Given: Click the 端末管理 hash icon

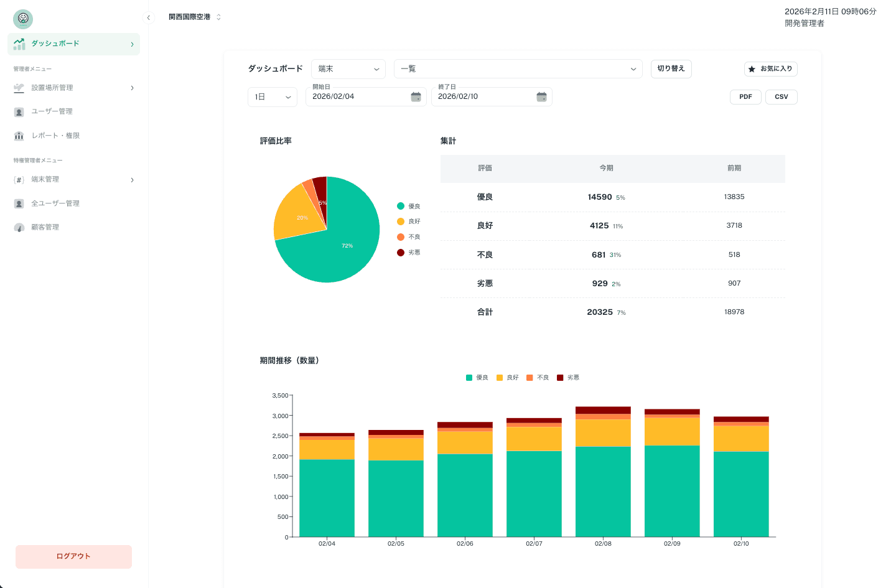Looking at the screenshot, I should 19,180.
